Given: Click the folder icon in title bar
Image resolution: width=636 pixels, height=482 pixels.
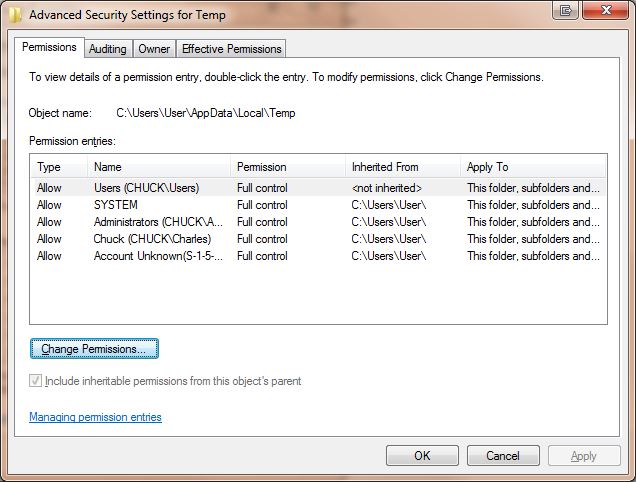Looking at the screenshot, I should click(15, 15).
